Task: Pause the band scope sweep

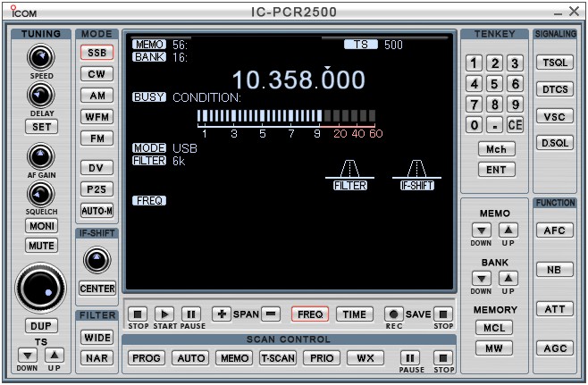Action: coord(191,314)
